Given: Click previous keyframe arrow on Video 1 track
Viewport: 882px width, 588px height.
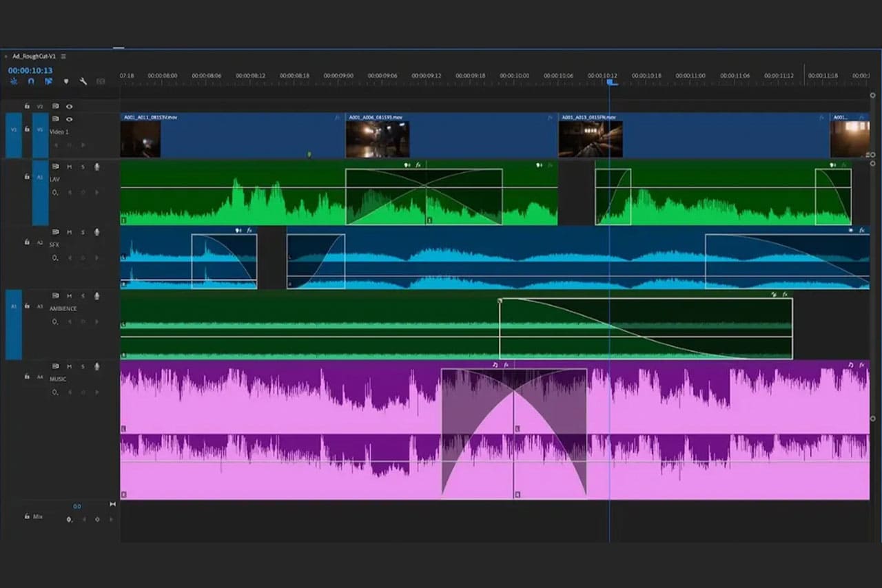Looking at the screenshot, I should coord(56,145).
